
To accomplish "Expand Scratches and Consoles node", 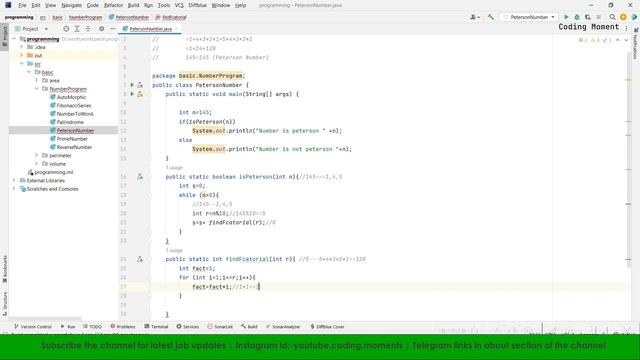I will (14, 189).
